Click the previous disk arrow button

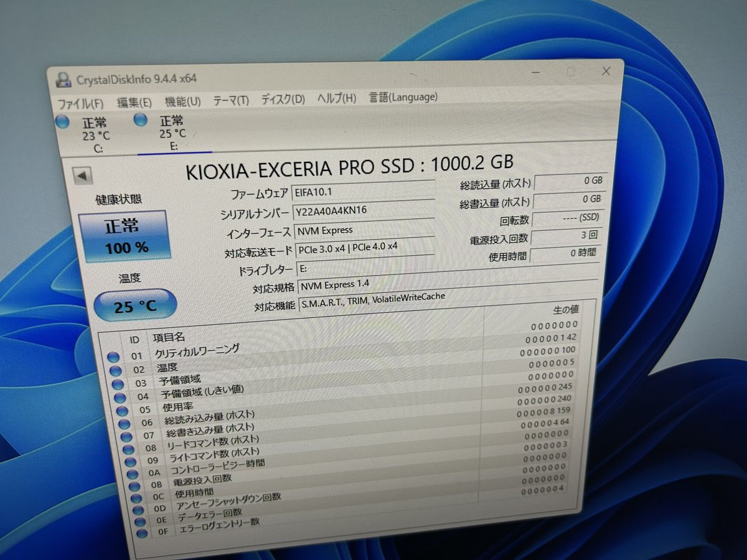pyautogui.click(x=83, y=176)
